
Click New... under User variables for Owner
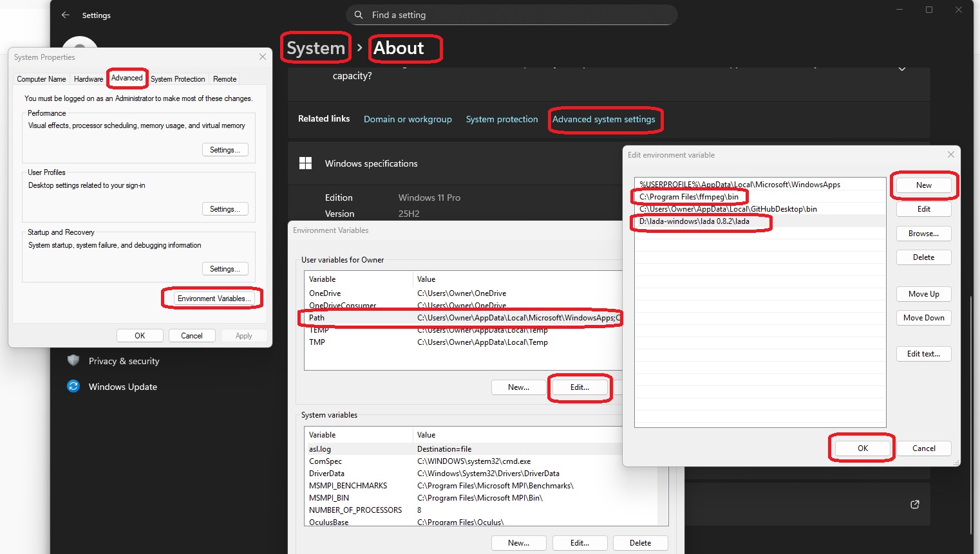coord(518,387)
